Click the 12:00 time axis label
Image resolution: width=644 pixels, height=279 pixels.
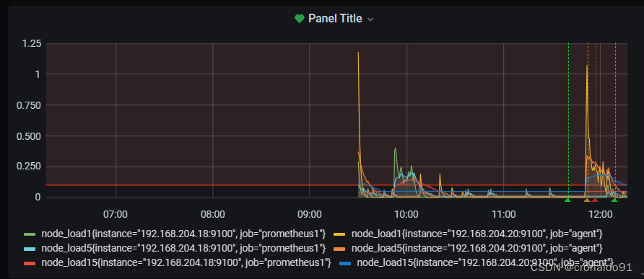pyautogui.click(x=600, y=214)
